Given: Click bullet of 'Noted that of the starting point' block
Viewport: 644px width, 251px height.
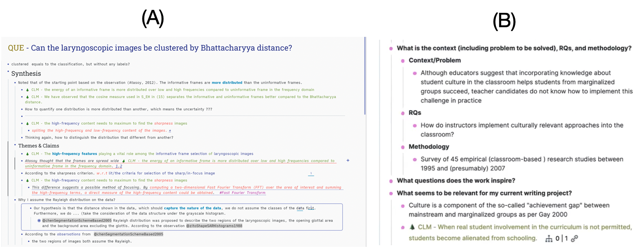Looking at the screenshot, I should click(14, 82).
